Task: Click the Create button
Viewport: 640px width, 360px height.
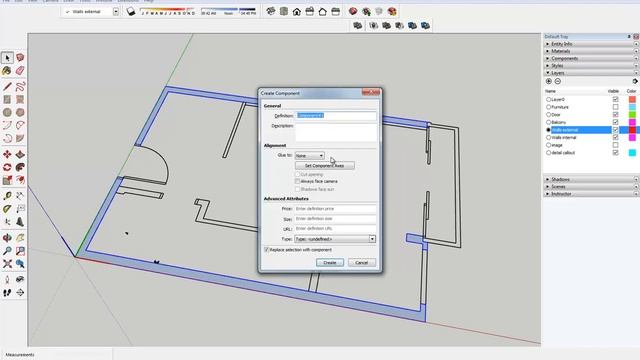Action: click(330, 262)
